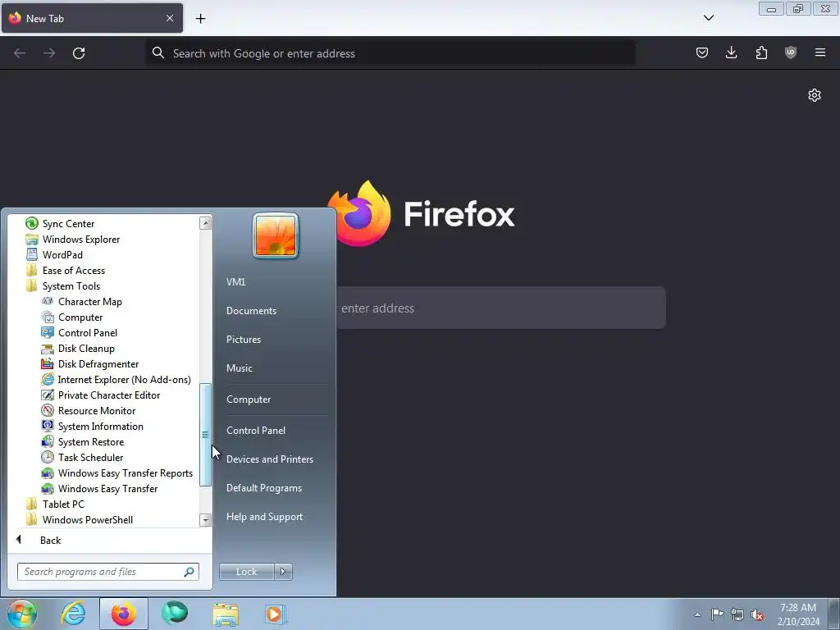Open the file explorer taskbar icon
This screenshot has height=630, width=840.
[226, 614]
